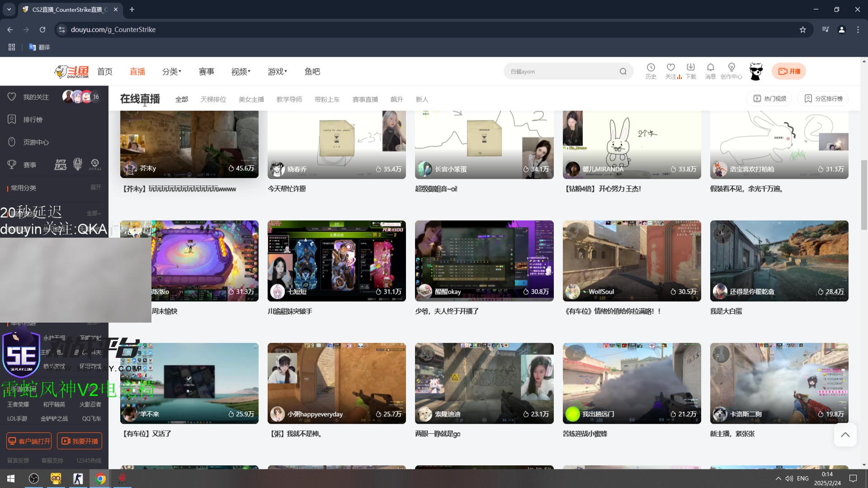Click the LPL event icon in sidebar
This screenshot has width=868, height=488.
61,165
